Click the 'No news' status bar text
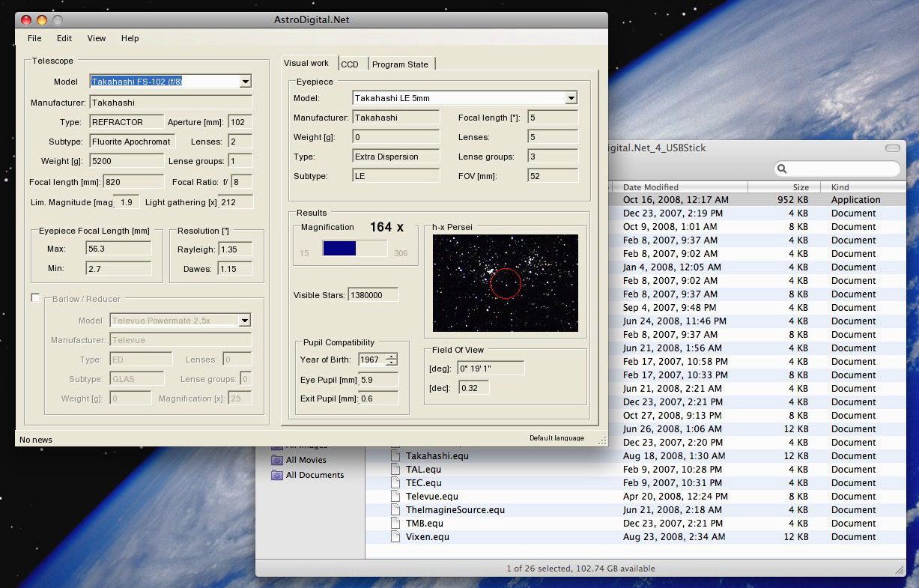 (36, 440)
